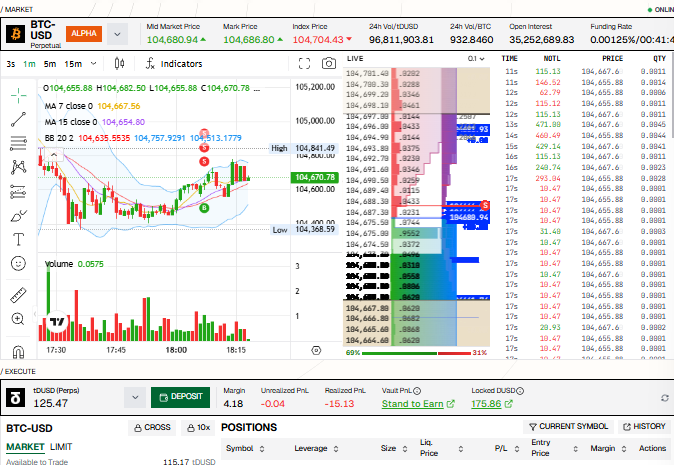
Task: Expand the additional timeframes dropdown
Action: point(93,64)
